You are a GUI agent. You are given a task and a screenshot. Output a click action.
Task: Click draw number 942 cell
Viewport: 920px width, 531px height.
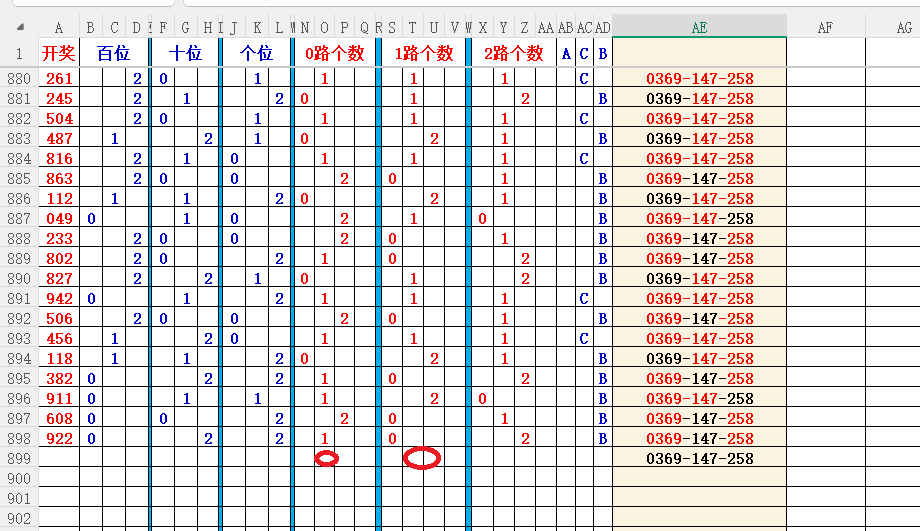click(59, 298)
